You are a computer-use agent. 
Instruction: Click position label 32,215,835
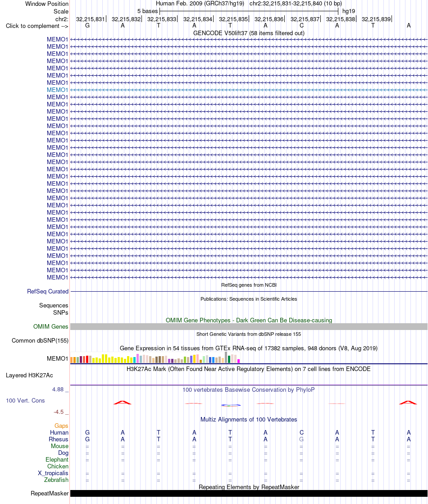point(233,19)
